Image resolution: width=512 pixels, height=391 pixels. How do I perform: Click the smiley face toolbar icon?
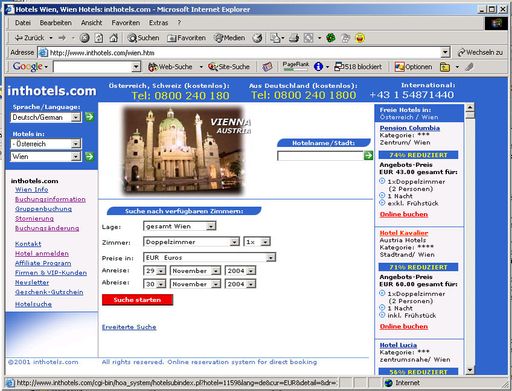pyautogui.click(x=360, y=38)
